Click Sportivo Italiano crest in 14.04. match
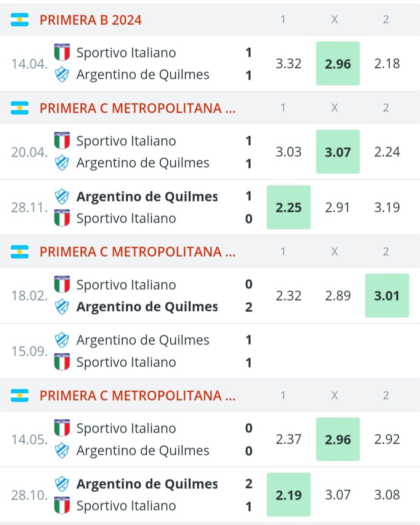The image size is (420, 525). point(62,52)
